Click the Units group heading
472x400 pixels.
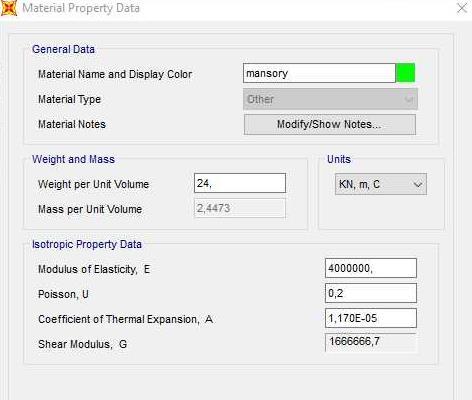(x=339, y=159)
